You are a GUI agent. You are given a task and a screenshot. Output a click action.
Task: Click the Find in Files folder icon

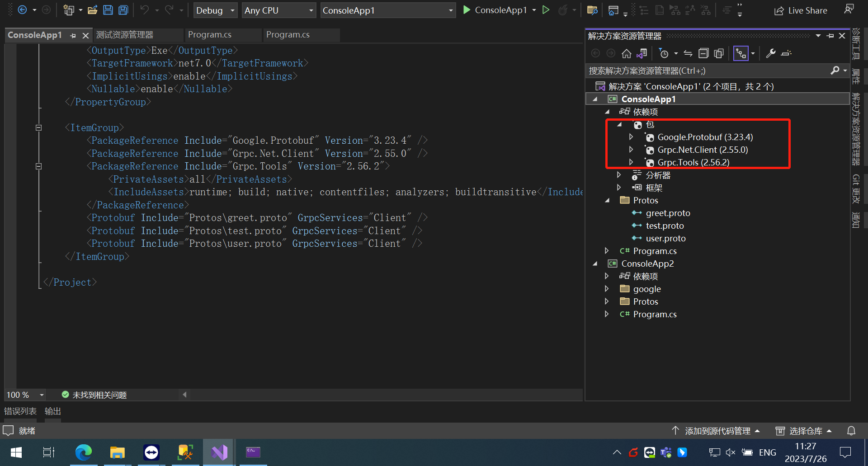592,10
